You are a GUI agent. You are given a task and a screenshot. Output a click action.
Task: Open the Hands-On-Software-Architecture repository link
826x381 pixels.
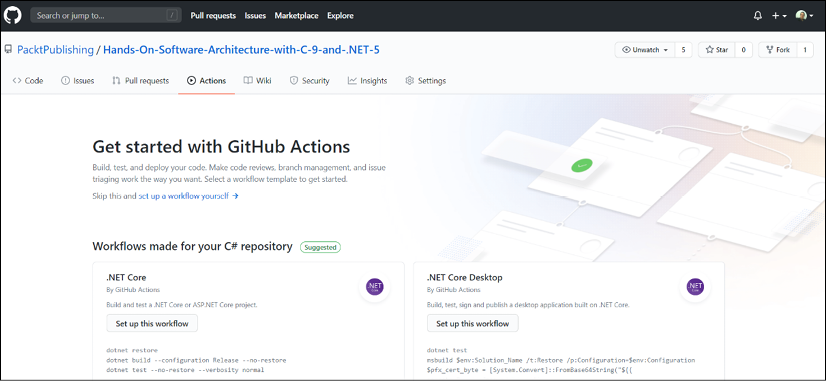point(241,50)
